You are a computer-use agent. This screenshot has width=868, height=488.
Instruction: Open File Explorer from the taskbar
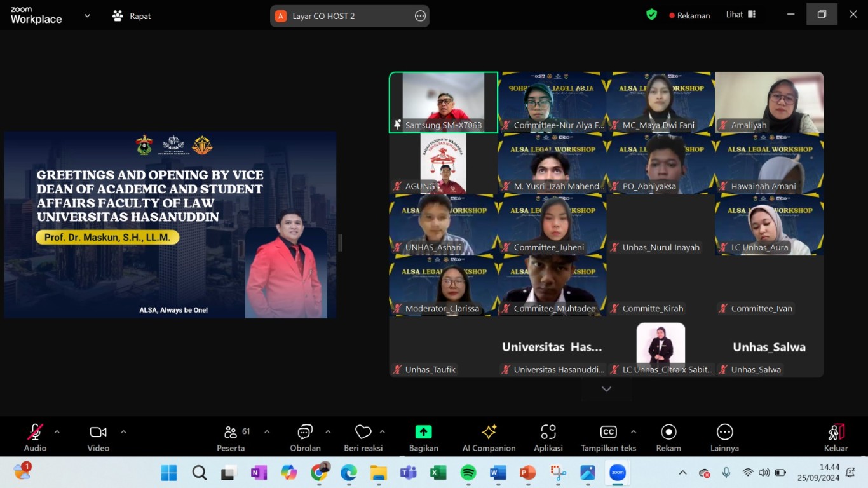(379, 473)
